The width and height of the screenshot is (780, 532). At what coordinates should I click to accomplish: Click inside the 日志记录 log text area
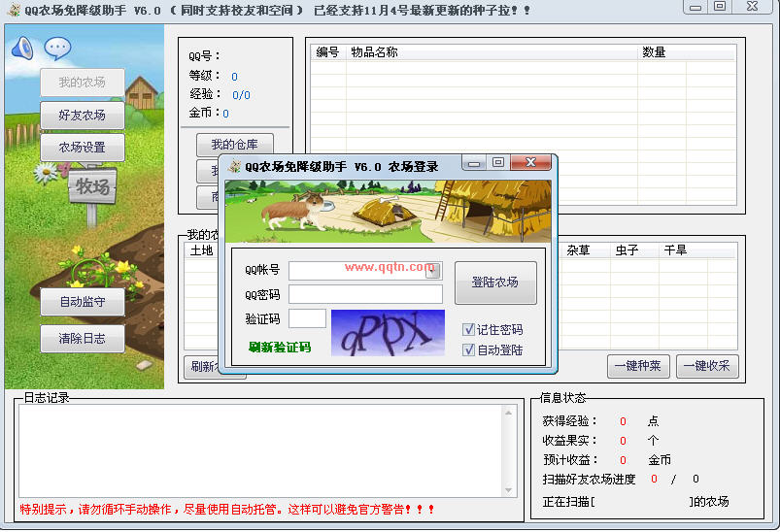pos(261,451)
